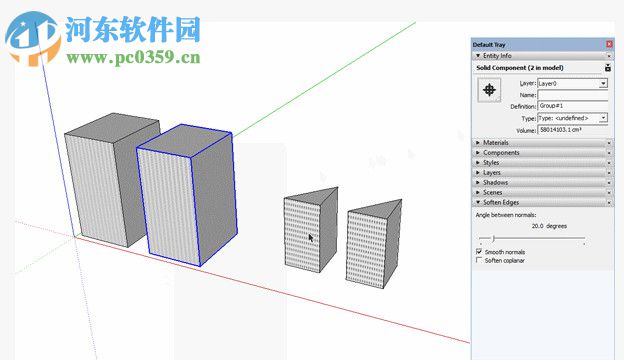The image size is (624, 360).
Task: Collapse the Soften Edges panel
Action: tap(478, 202)
